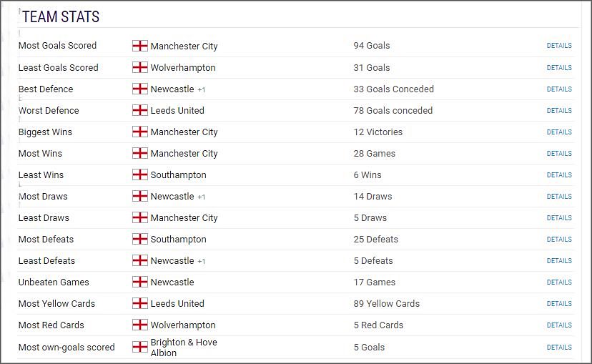Click the England flag beside Most Goals Scored
This screenshot has height=364, width=592.
click(139, 46)
